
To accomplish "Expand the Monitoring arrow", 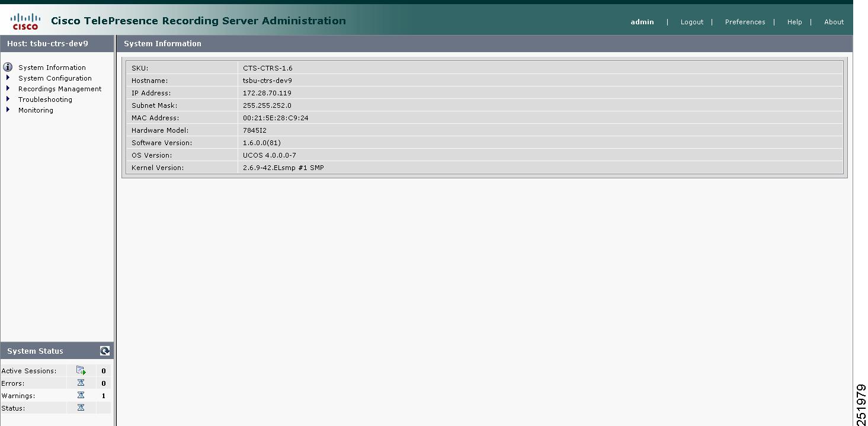I will 8,110.
